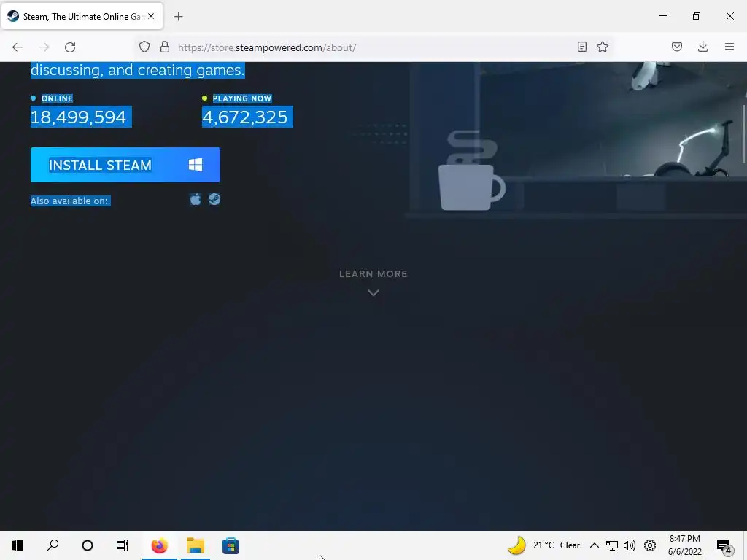Click Firefox in the taskbar

160,545
